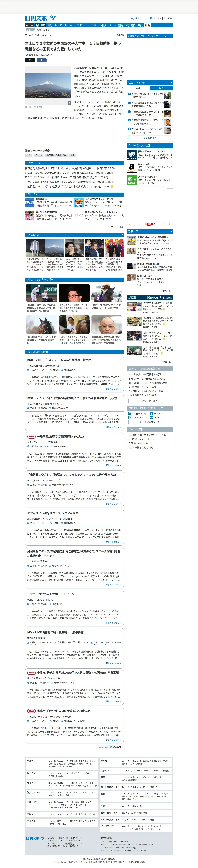Open Nikkan Sports Premium logo icon
198x868 pixels.
point(132,155)
